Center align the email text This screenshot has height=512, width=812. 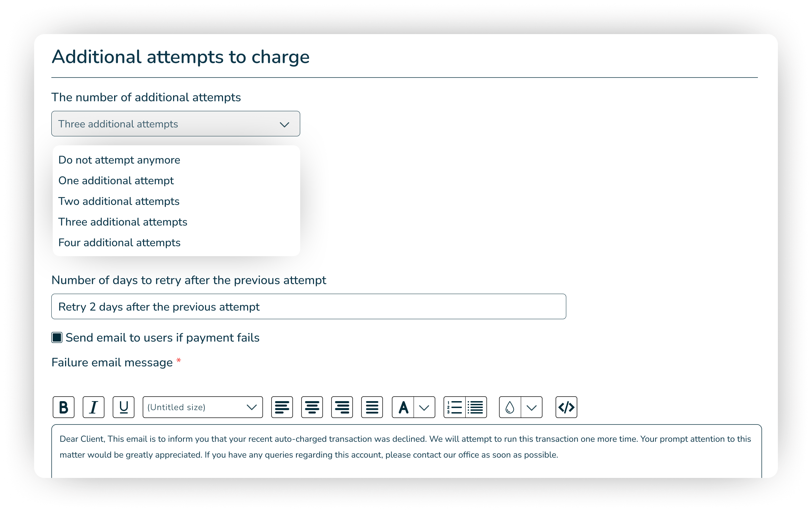pyautogui.click(x=312, y=407)
